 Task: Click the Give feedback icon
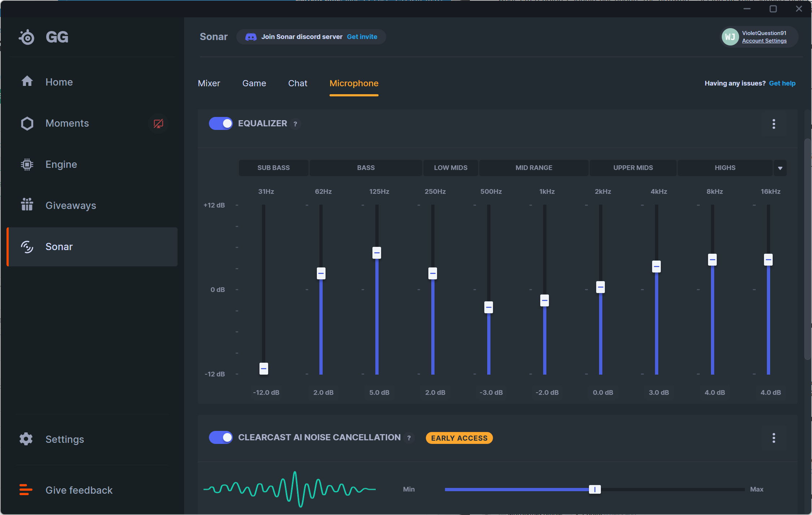[26, 490]
